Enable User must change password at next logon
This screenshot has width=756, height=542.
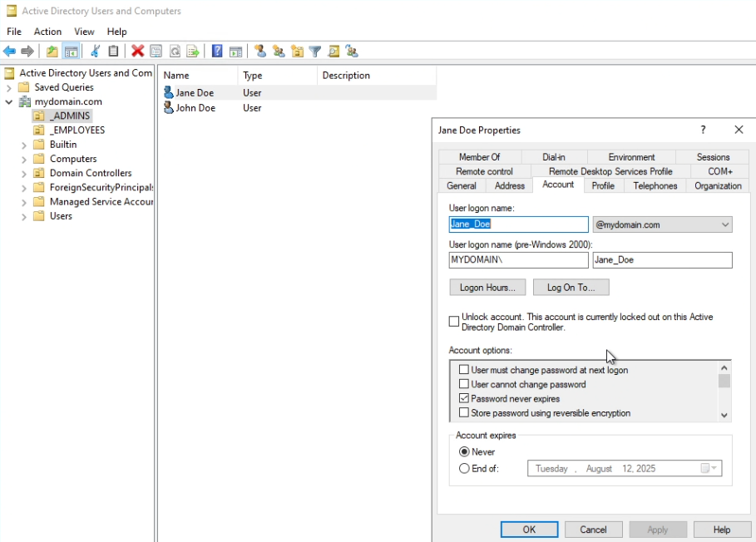(464, 370)
